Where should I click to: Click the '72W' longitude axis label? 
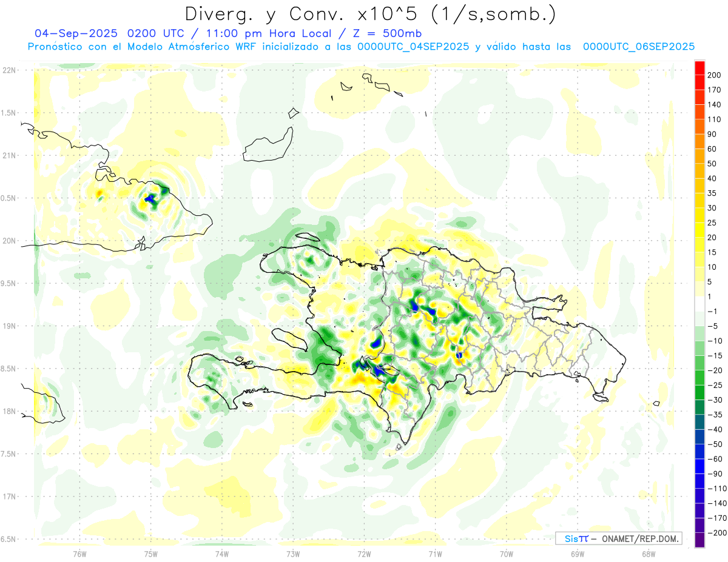pyautogui.click(x=364, y=554)
